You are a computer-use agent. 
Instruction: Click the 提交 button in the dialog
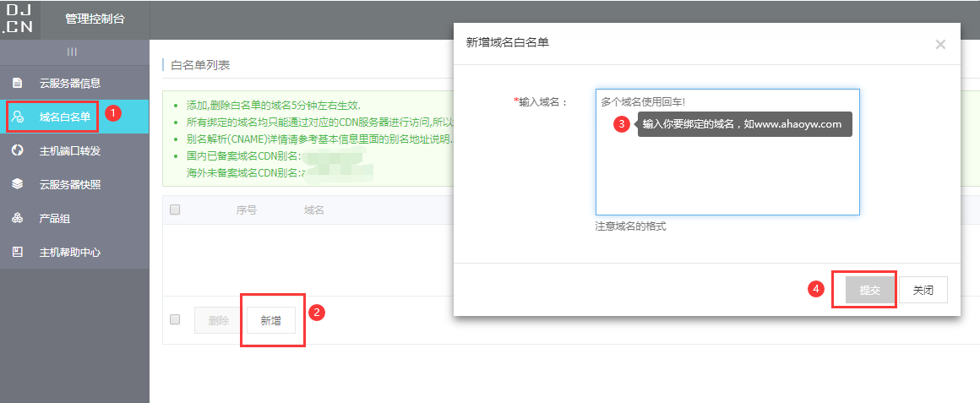(870, 290)
